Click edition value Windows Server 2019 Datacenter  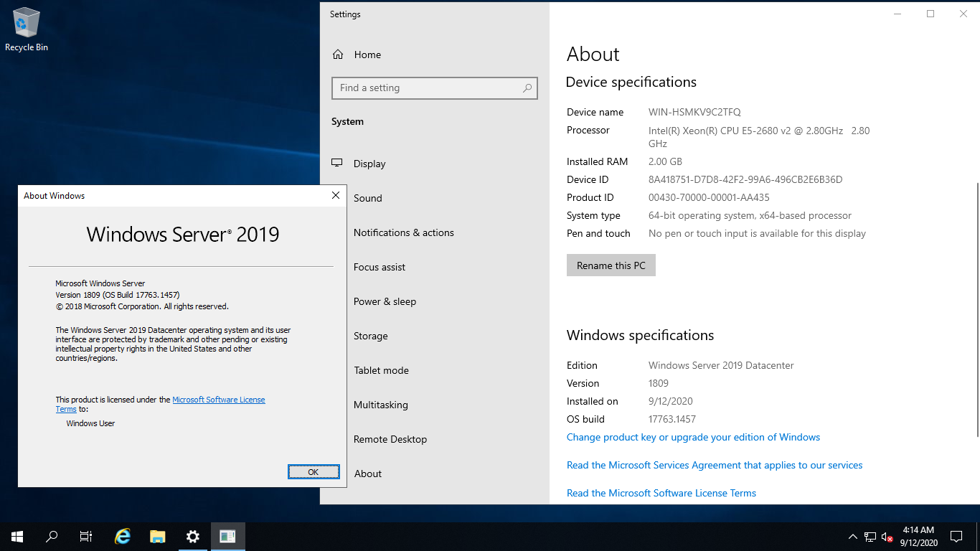click(721, 365)
